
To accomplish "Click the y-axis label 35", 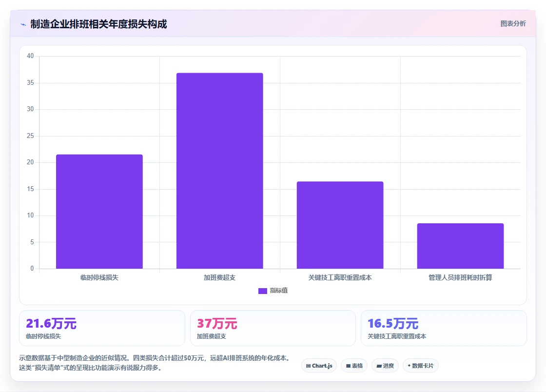I will (x=30, y=82).
